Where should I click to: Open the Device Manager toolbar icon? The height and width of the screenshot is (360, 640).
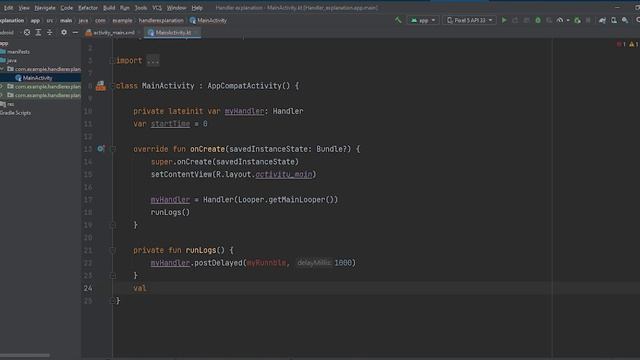614,20
